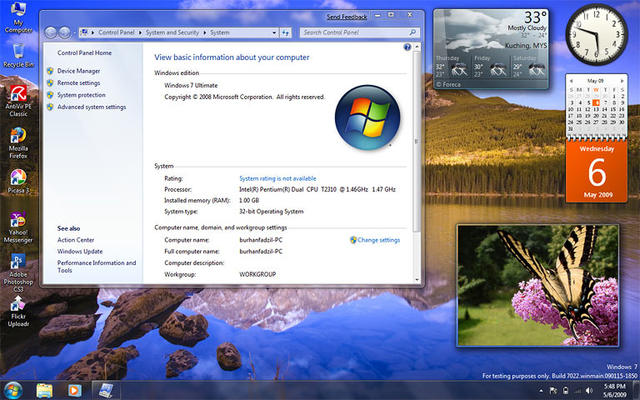Refresh the address bar location
The height and width of the screenshot is (400, 640).
pos(286,33)
